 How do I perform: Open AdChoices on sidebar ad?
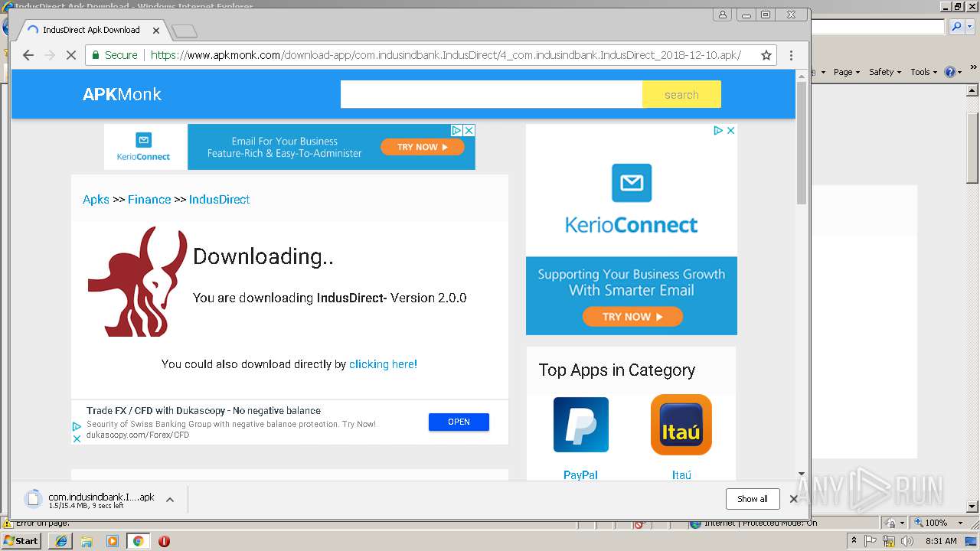(718, 130)
